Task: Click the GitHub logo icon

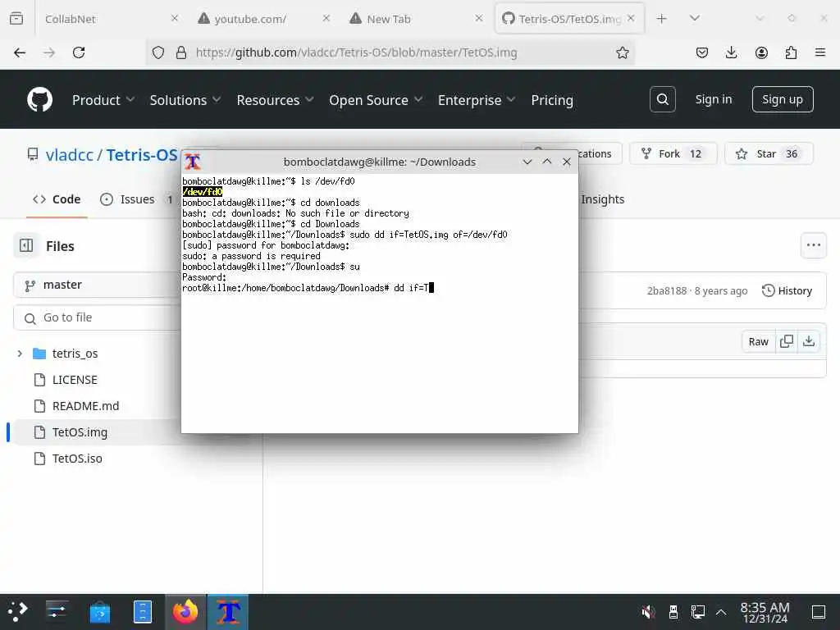Action: click(x=39, y=99)
